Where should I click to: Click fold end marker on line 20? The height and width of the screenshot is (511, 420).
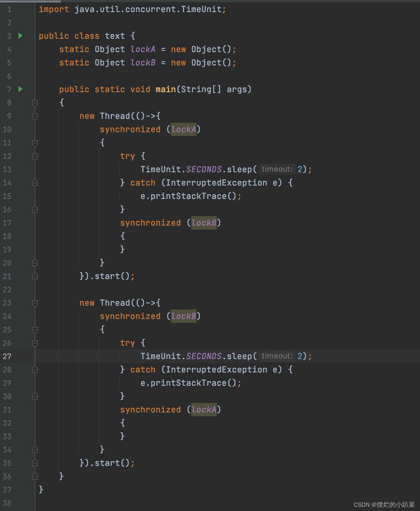pyautogui.click(x=35, y=263)
